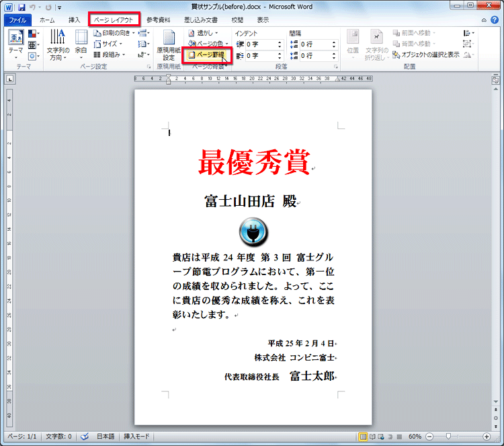This screenshot has height=446, width=504.
Task: Click 日本語 language in status bar
Action: [x=106, y=437]
